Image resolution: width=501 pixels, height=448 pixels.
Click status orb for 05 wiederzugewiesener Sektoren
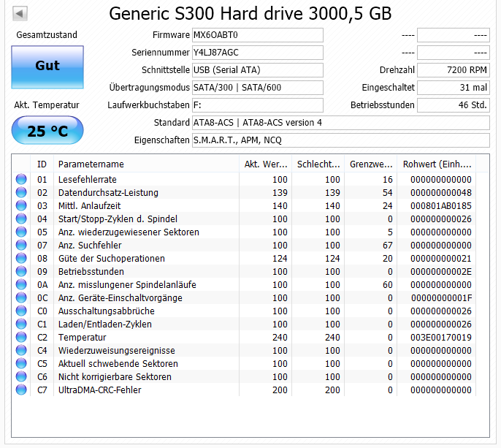coord(21,232)
